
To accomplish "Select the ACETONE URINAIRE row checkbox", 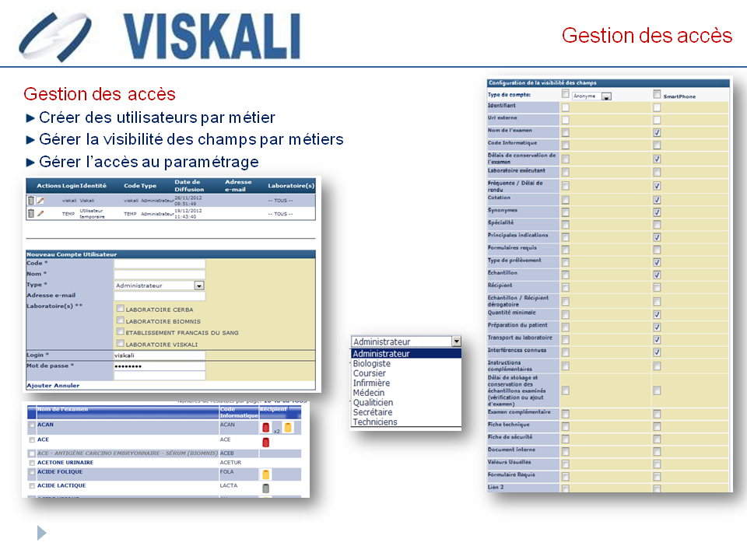I will (x=32, y=463).
